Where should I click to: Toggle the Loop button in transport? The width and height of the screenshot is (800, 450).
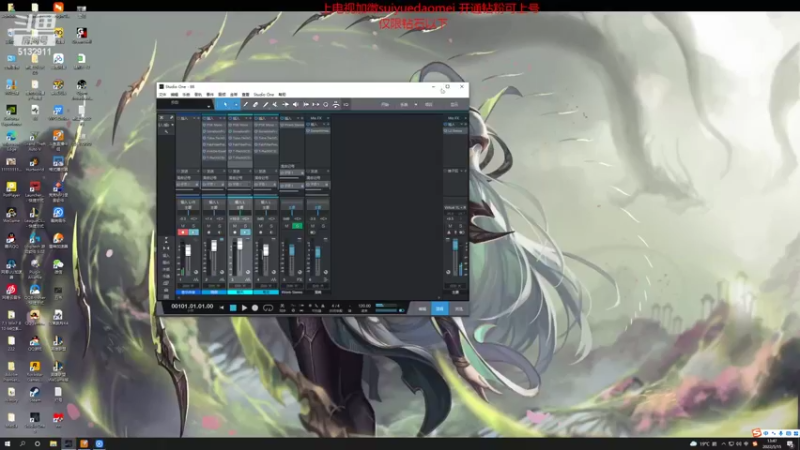pyautogui.click(x=268, y=308)
